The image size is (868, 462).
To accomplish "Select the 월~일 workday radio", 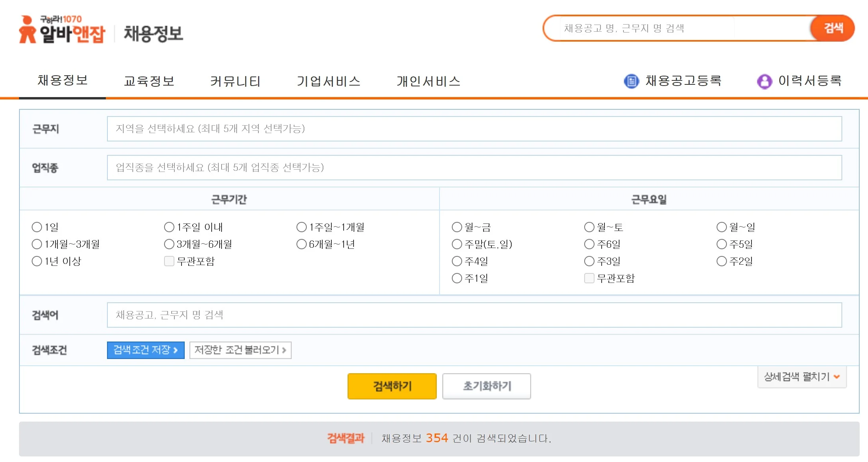I will click(722, 227).
